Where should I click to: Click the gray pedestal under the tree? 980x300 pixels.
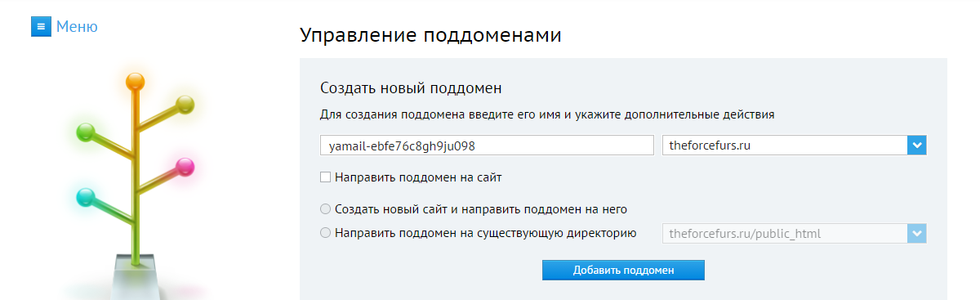click(135, 276)
